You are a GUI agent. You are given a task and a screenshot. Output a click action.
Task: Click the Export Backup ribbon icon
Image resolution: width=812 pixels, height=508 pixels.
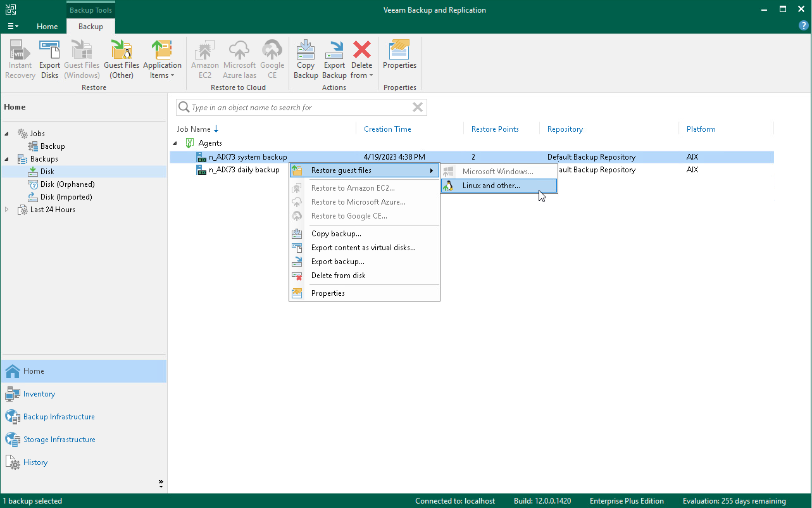tap(334, 60)
